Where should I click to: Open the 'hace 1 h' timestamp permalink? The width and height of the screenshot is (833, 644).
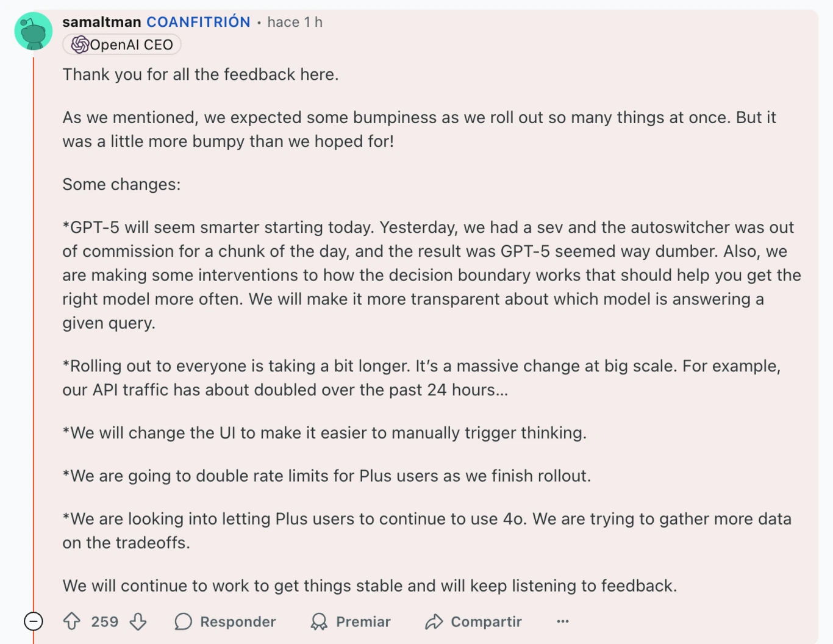pos(295,22)
